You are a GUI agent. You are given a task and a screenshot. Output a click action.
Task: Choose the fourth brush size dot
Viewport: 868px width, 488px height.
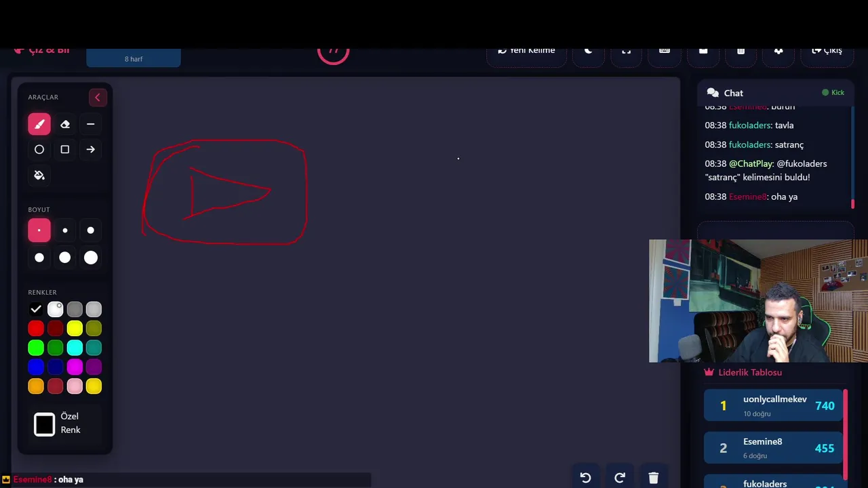click(x=39, y=258)
